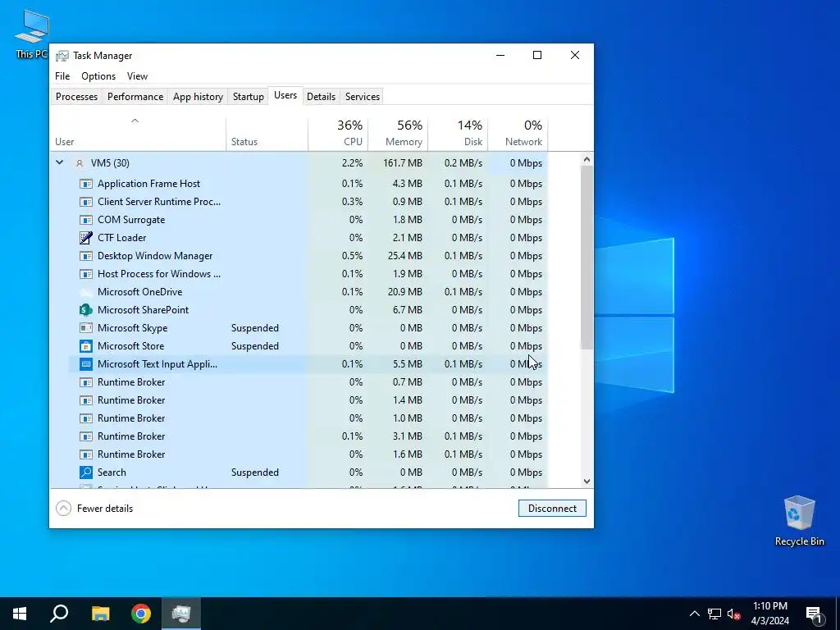Open the View menu
Image resolution: width=840 pixels, height=630 pixels.
(137, 76)
